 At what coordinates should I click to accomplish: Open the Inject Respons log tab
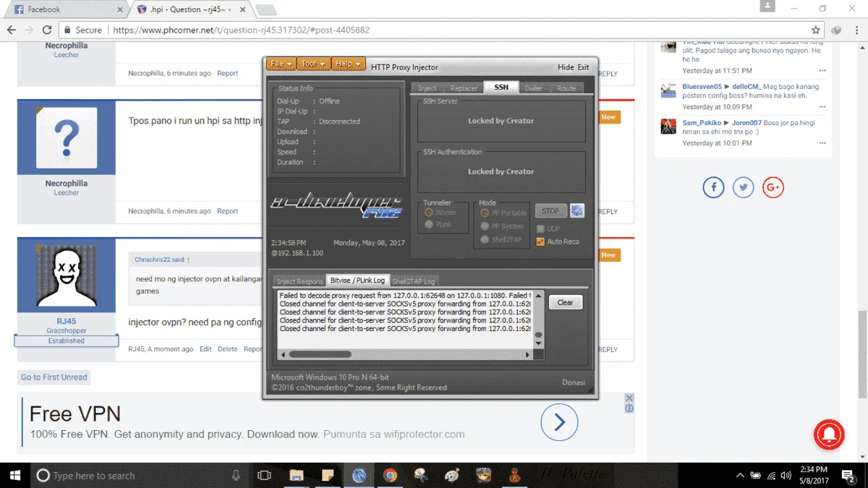click(299, 281)
